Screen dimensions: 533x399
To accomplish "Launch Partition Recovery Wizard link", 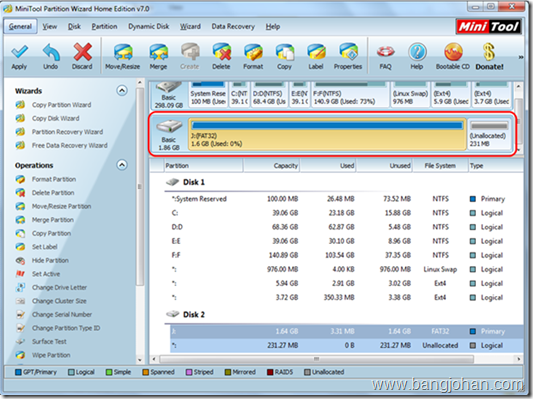I will click(x=68, y=132).
